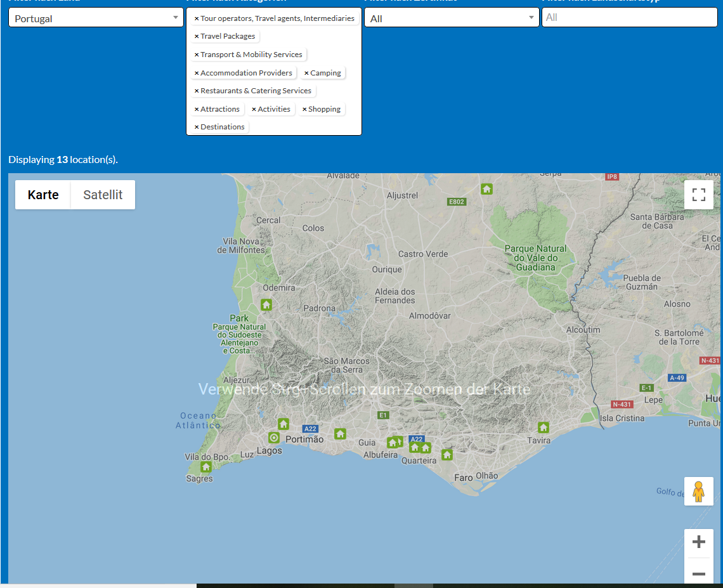Screen dimensions: 723x588
Task: Zoom out the map with minus button
Action: coord(698,573)
